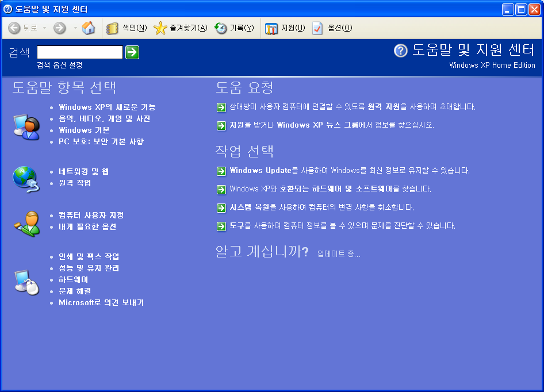This screenshot has height=392, width=544.
Task: Click green arrow beside Windows XP 뉴스 그룹
Action: (221, 125)
